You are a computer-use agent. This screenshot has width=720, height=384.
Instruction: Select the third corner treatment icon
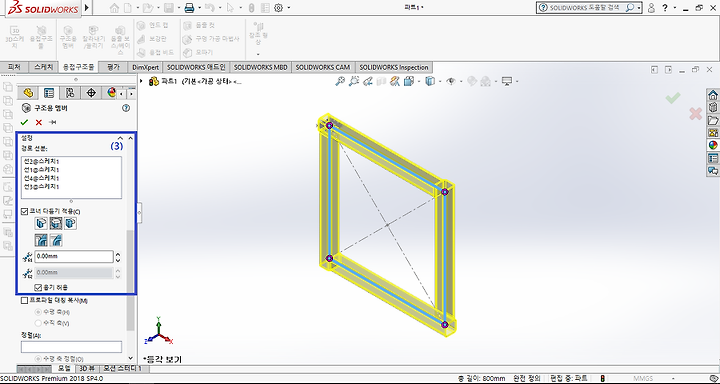tap(70, 224)
